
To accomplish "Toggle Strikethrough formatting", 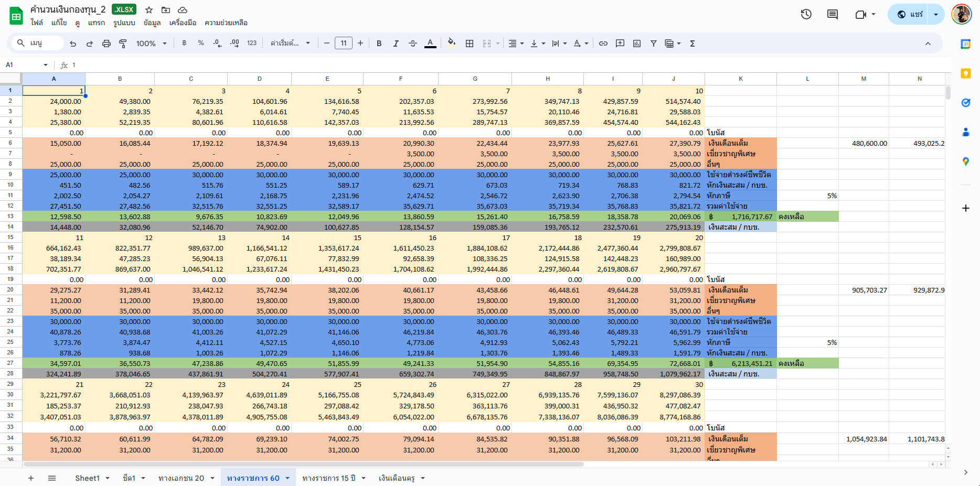I will click(x=413, y=44).
